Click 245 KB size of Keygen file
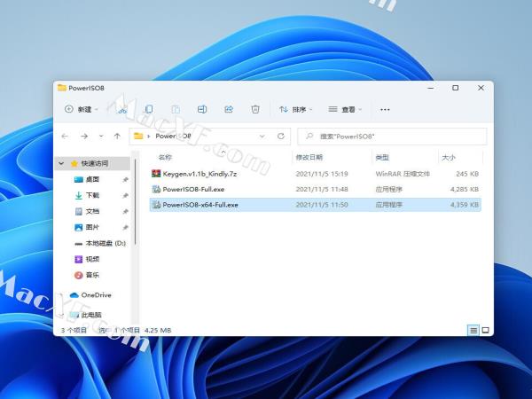Screen dimensions: 532x399 pos(467,174)
